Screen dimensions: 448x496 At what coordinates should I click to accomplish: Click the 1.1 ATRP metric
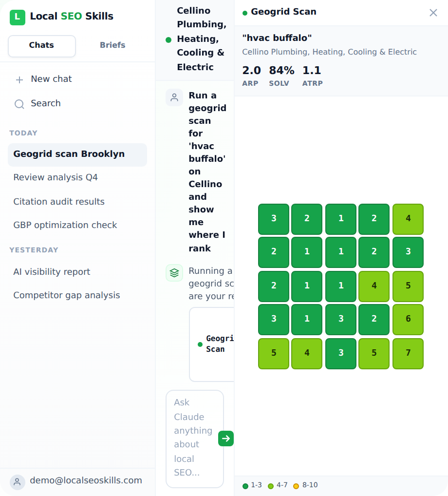click(312, 76)
